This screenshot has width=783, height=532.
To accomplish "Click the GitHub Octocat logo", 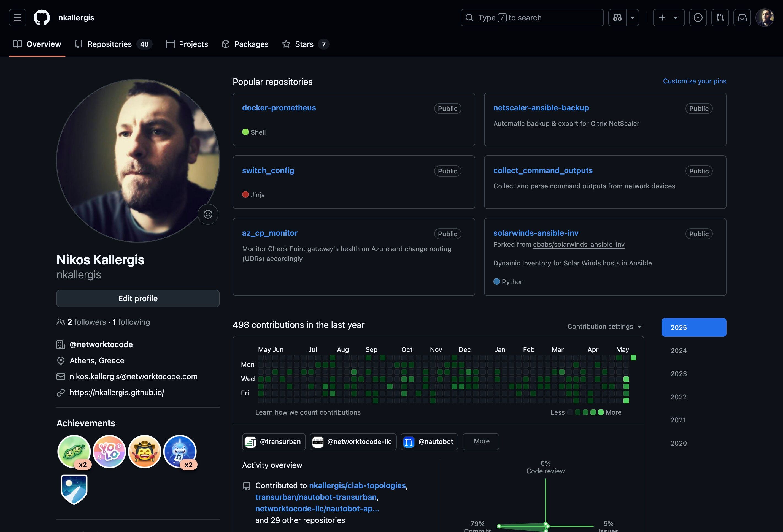I will pyautogui.click(x=42, y=18).
